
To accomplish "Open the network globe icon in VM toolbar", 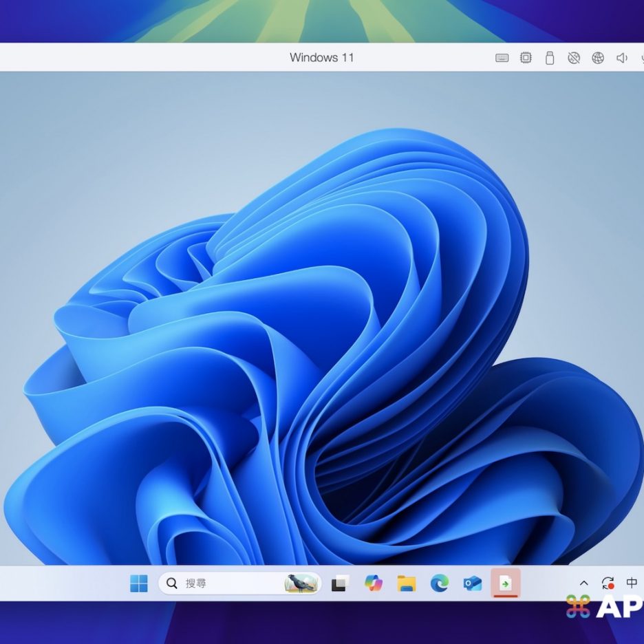I will (598, 58).
